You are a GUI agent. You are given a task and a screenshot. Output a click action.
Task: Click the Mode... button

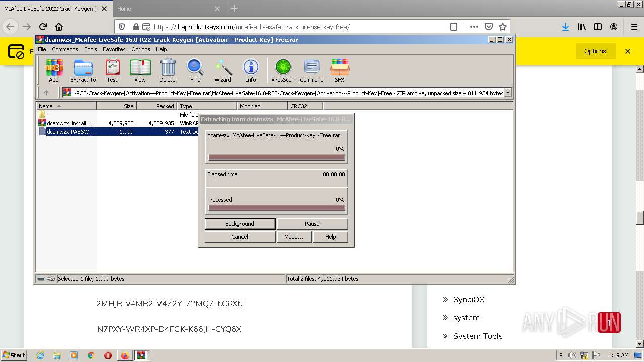coord(293,237)
